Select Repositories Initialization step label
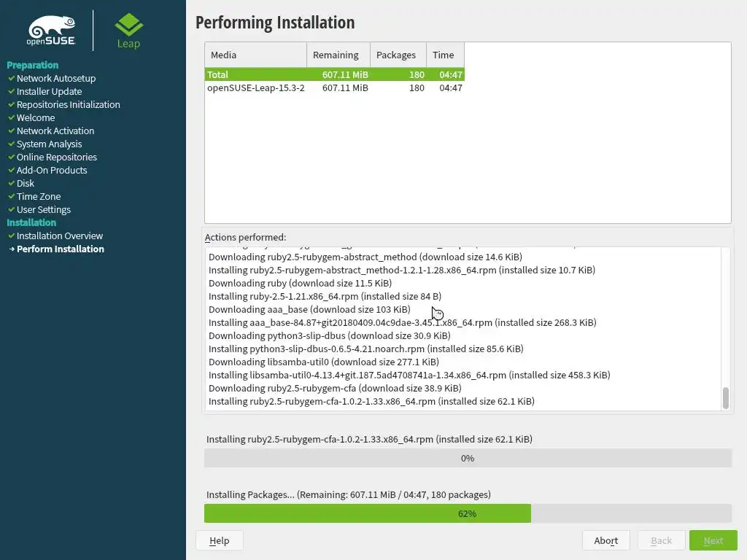Image resolution: width=747 pixels, height=560 pixels. [68, 104]
